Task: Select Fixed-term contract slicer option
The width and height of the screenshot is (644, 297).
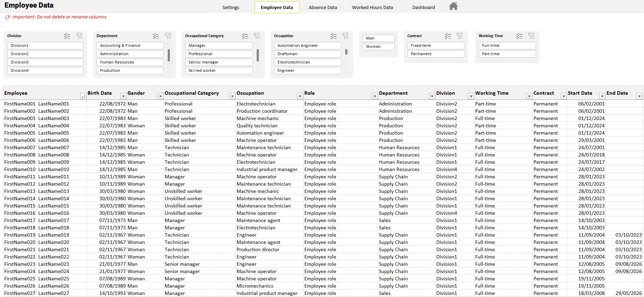Action: (436, 45)
